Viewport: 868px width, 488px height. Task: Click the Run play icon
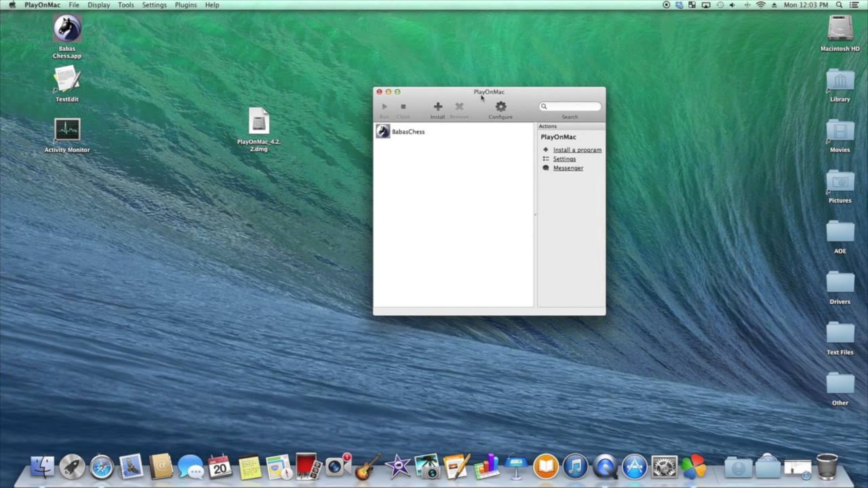click(x=384, y=106)
